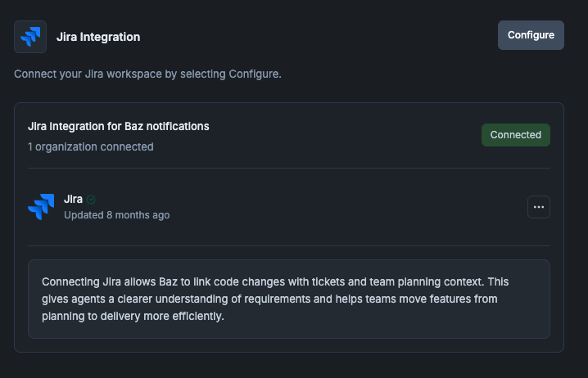588x378 pixels.
Task: Click the Connecting Jira allows Baz text line
Action: click(x=275, y=281)
